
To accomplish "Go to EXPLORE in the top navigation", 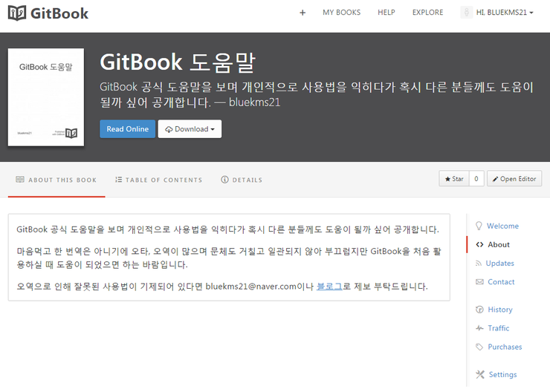I will point(427,13).
